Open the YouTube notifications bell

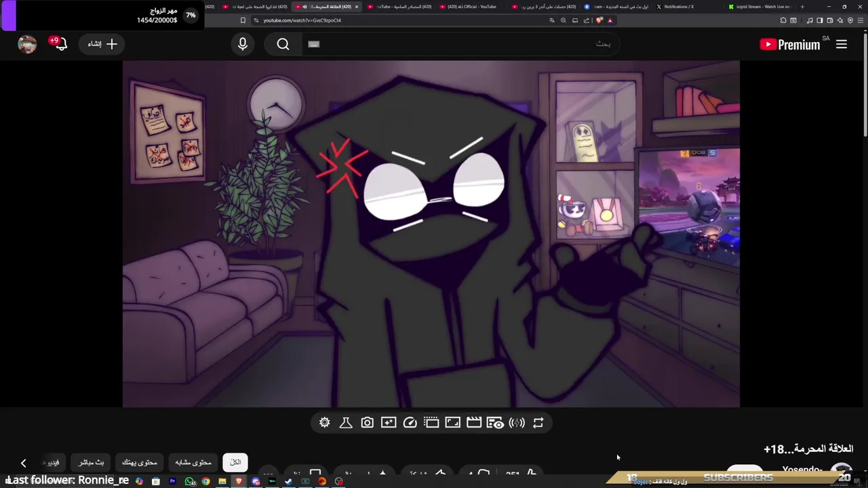(60, 44)
